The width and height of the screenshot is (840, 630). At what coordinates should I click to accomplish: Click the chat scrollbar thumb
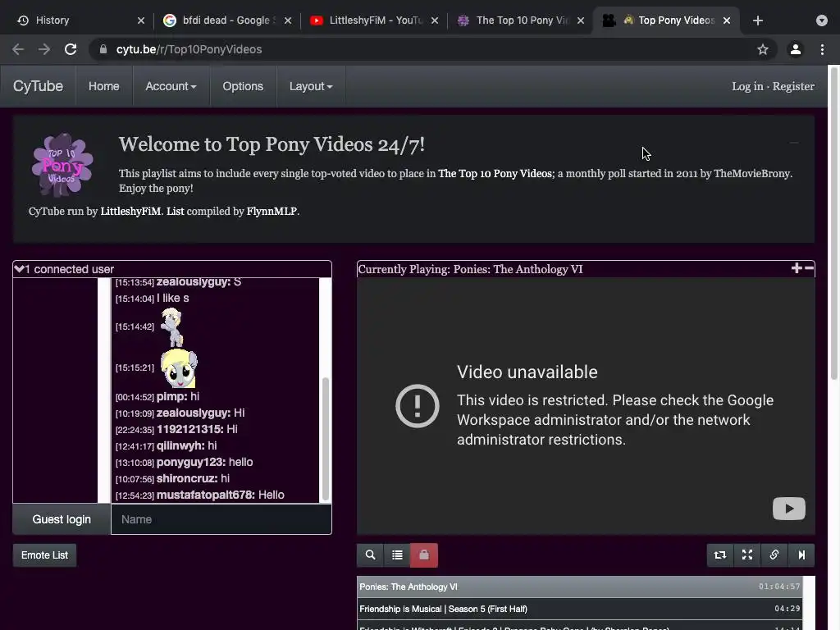click(325, 439)
